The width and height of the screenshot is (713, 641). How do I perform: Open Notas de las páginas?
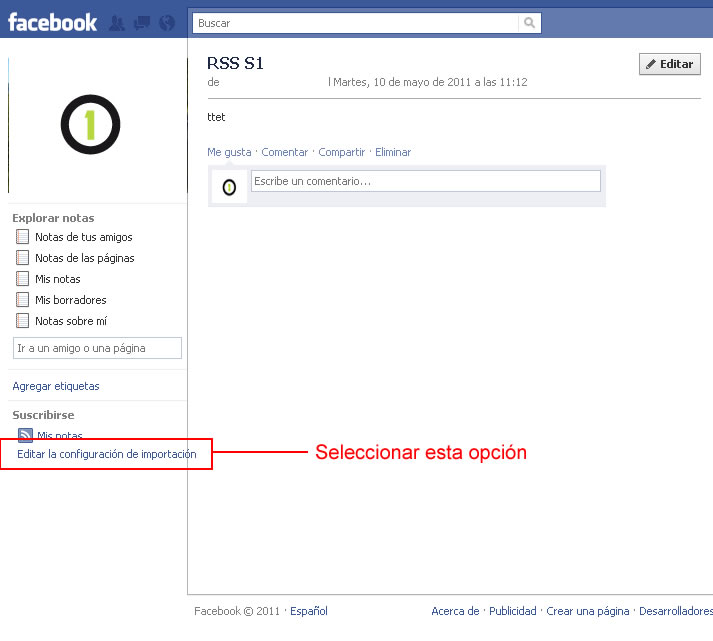click(85, 258)
